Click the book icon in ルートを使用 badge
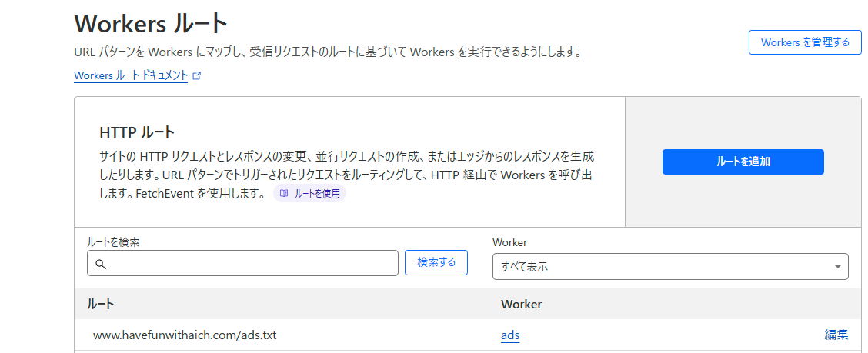The image size is (868, 353). coord(284,194)
